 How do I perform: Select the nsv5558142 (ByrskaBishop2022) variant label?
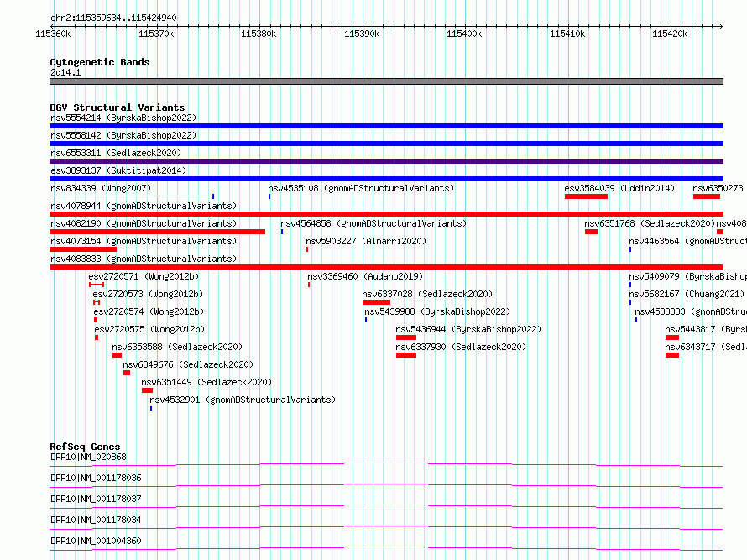click(123, 135)
